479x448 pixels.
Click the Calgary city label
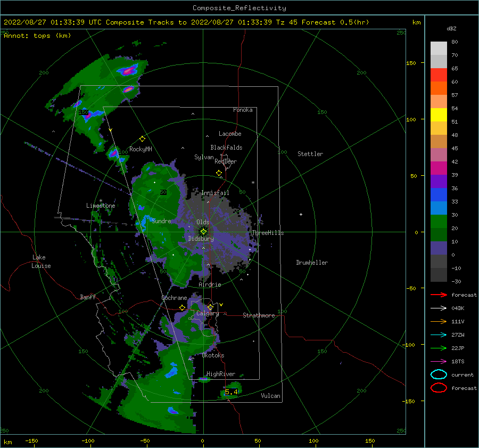pyautogui.click(x=208, y=313)
